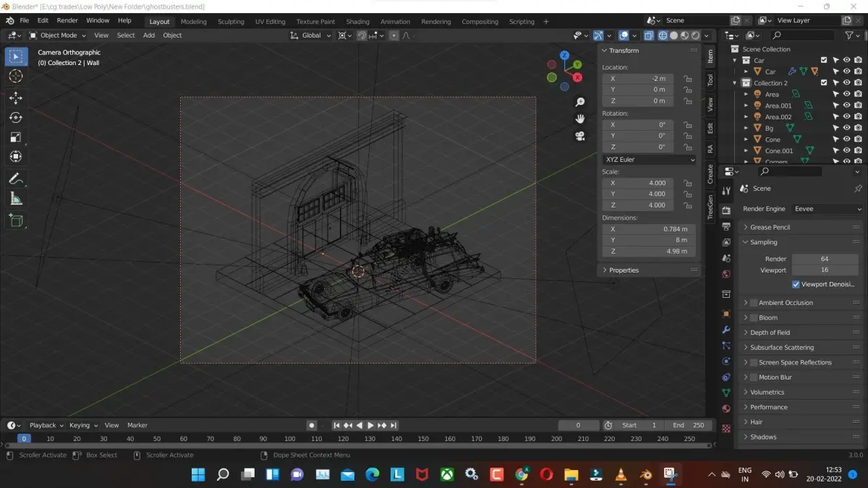Open the File menu

coord(24,21)
